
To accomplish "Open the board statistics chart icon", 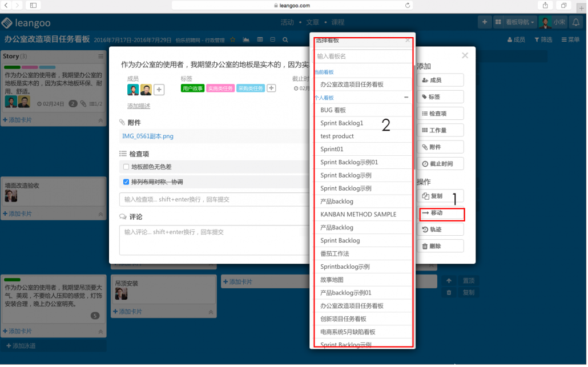I will pyautogui.click(x=246, y=39).
